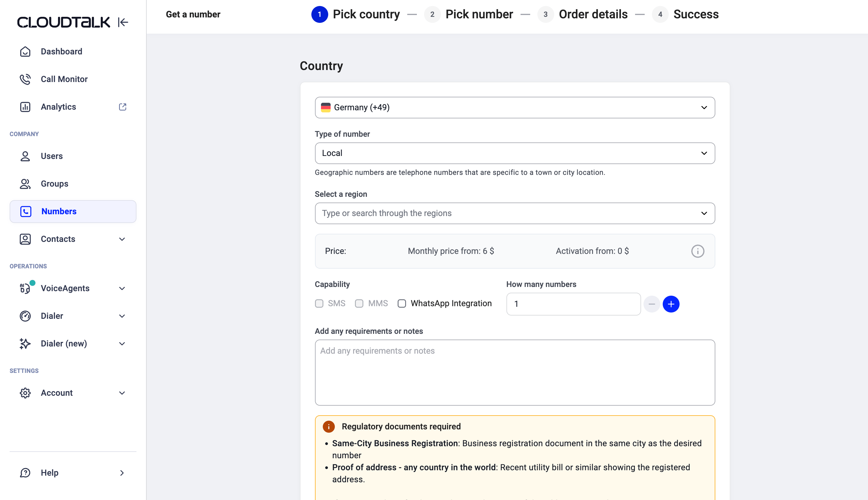Click the requirements or notes textarea
The height and width of the screenshot is (500, 868).
point(515,372)
